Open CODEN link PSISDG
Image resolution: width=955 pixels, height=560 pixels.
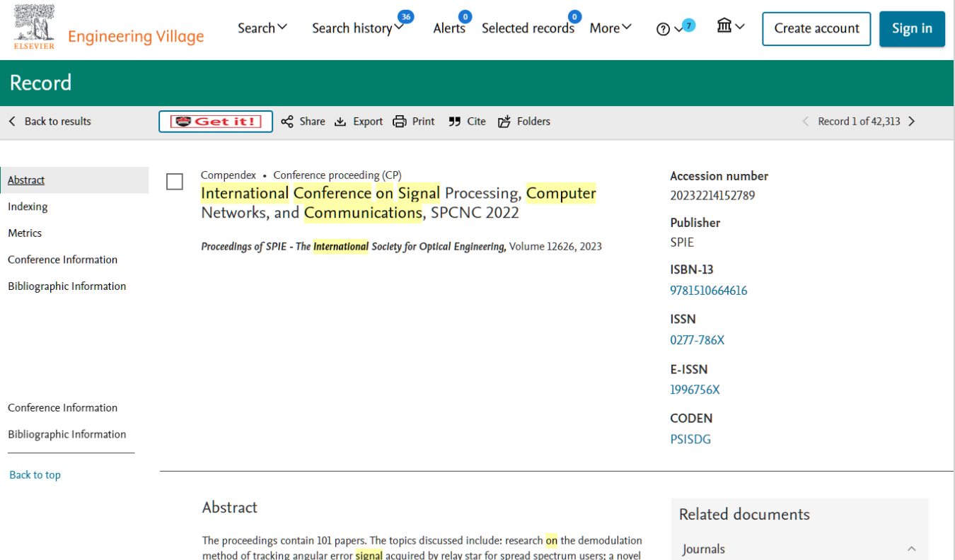[690, 439]
